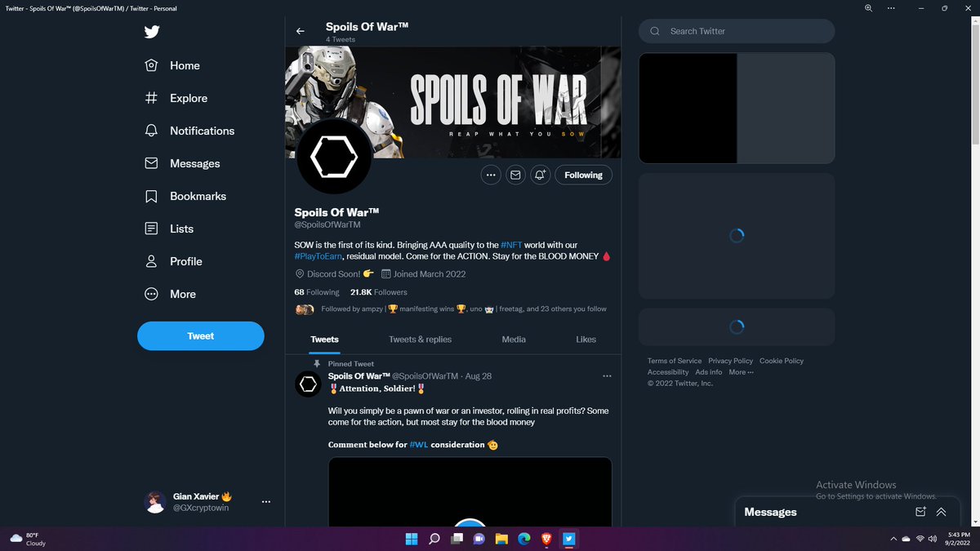
Task: Open Terms of Service link
Action: coord(675,361)
